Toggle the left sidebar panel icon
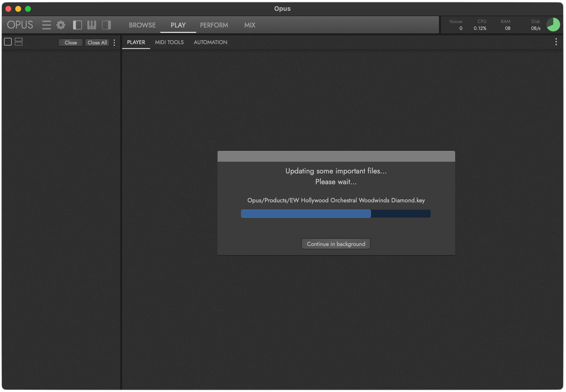Screen dimensions: 566x392 (77, 25)
